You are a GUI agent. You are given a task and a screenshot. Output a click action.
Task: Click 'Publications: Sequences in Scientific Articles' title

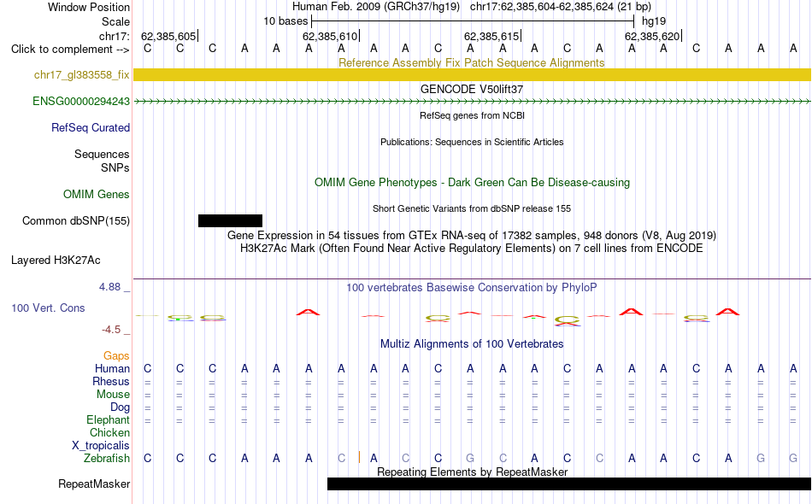click(x=472, y=142)
